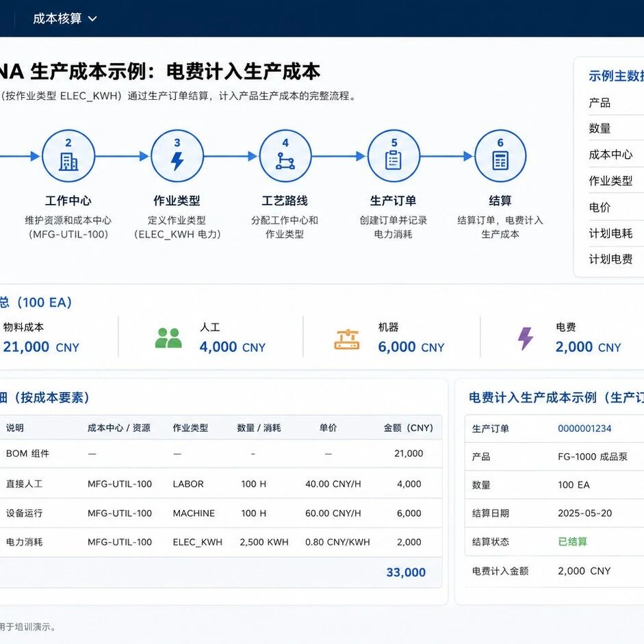
Task: Click the 结算 step title
Action: tap(500, 201)
